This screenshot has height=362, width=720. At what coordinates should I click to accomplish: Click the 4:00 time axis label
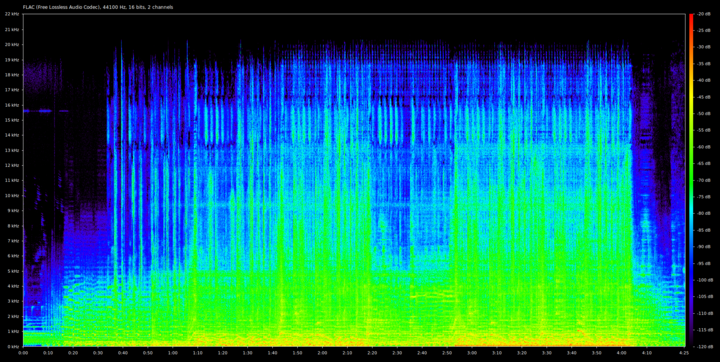point(622,353)
